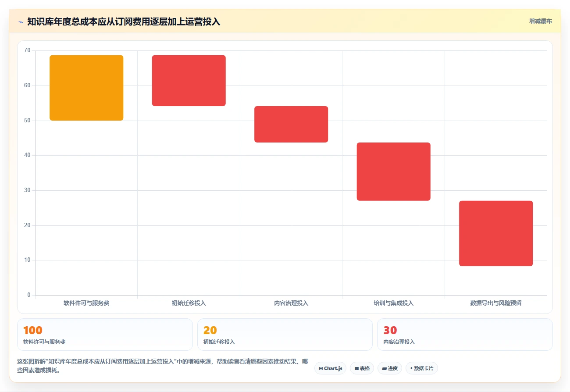This screenshot has height=392, width=570.
Task: Click x-axis label 数据导出与风险预留
Action: point(496,303)
